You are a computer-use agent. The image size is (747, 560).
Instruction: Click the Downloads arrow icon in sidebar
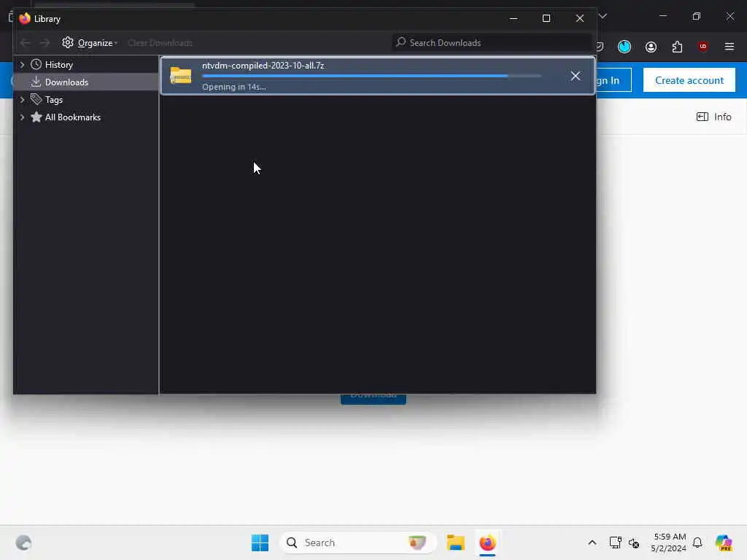click(36, 82)
